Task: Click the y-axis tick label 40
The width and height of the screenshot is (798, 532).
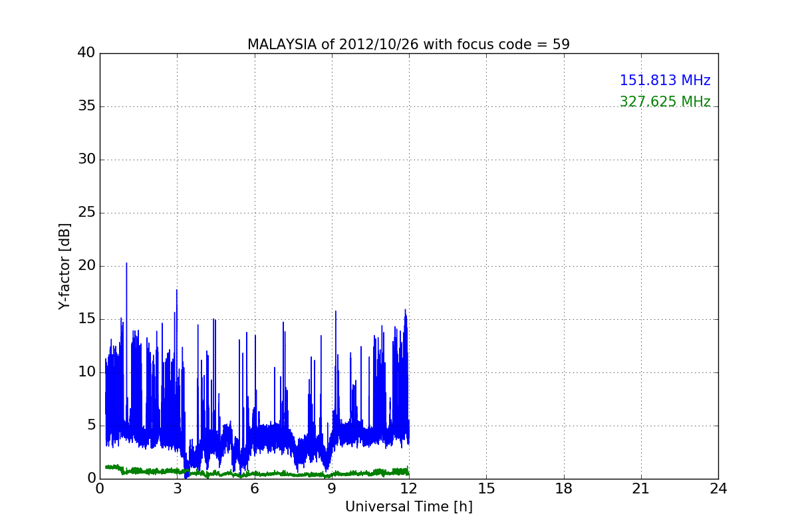Action: 86,53
